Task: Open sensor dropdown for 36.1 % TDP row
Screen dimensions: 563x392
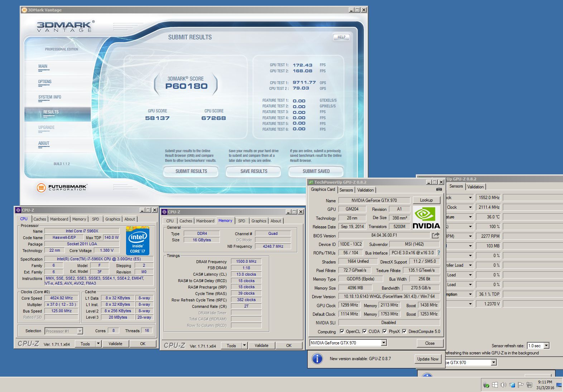Action: click(x=470, y=294)
